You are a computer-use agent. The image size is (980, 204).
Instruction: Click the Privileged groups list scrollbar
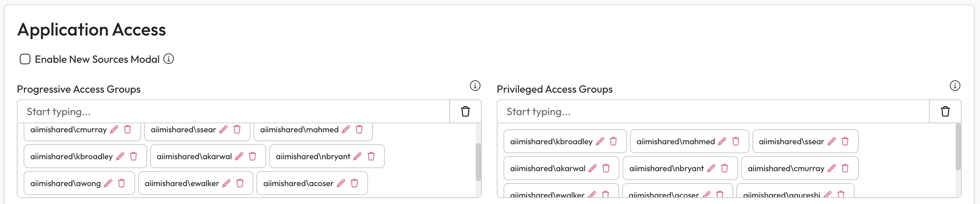pos(958,147)
